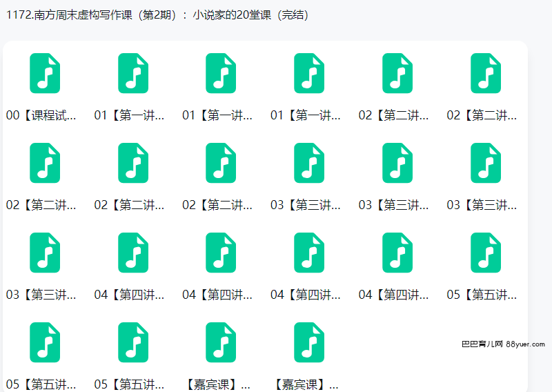Open the 00【课程试... audio file icon
This screenshot has height=392, width=552.
point(45,73)
